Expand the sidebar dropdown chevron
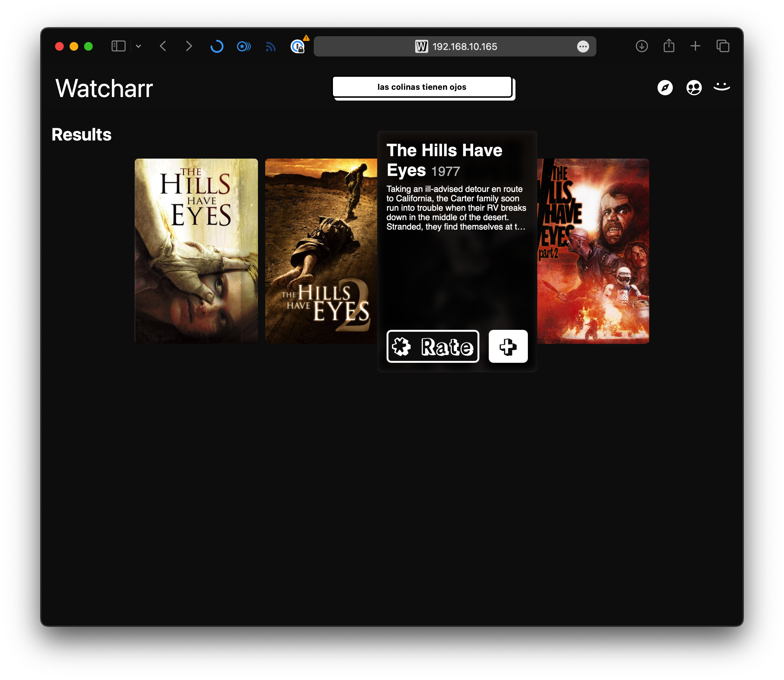This screenshot has height=680, width=784. pos(138,46)
